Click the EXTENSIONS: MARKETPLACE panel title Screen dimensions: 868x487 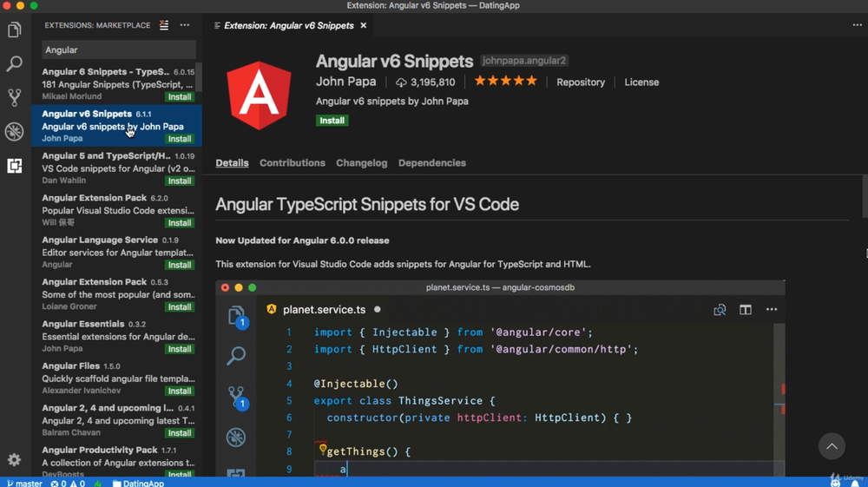pyautogui.click(x=97, y=25)
